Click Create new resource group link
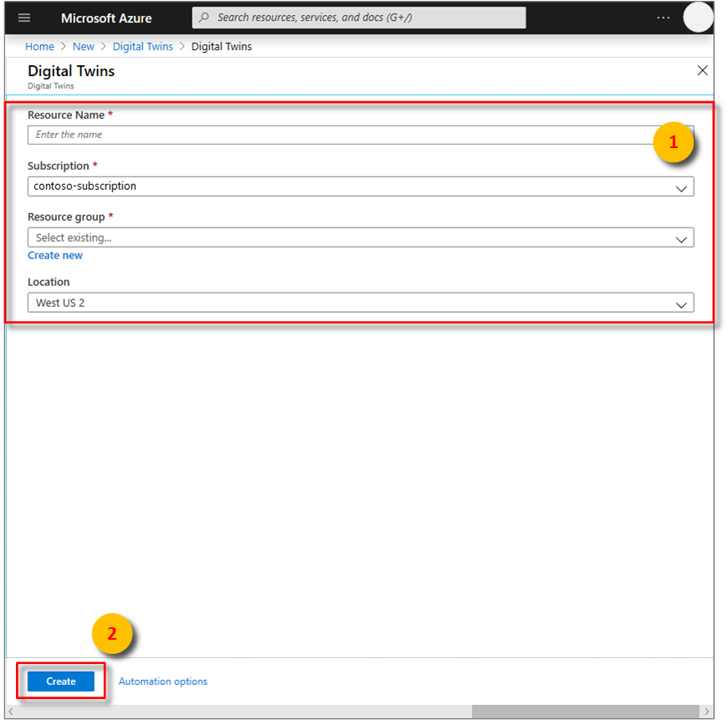This screenshot has height=720, width=728. coord(54,255)
